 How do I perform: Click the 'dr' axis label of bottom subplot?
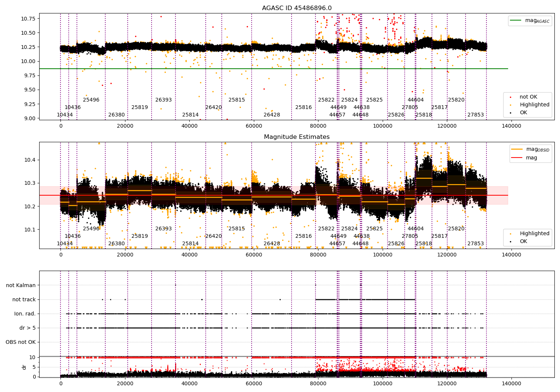tap(24, 367)
